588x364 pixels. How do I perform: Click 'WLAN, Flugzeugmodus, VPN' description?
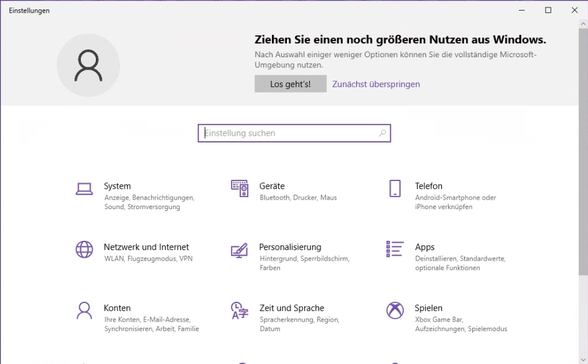coord(149,259)
